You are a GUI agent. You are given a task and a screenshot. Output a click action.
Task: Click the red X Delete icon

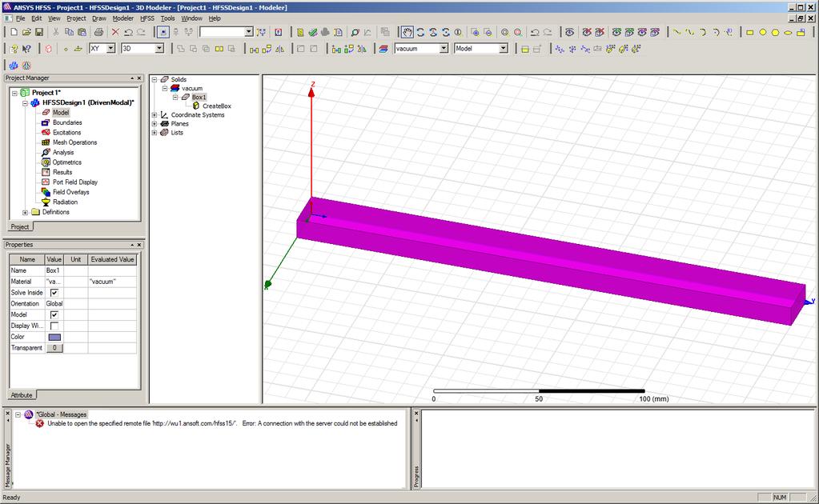[115, 32]
